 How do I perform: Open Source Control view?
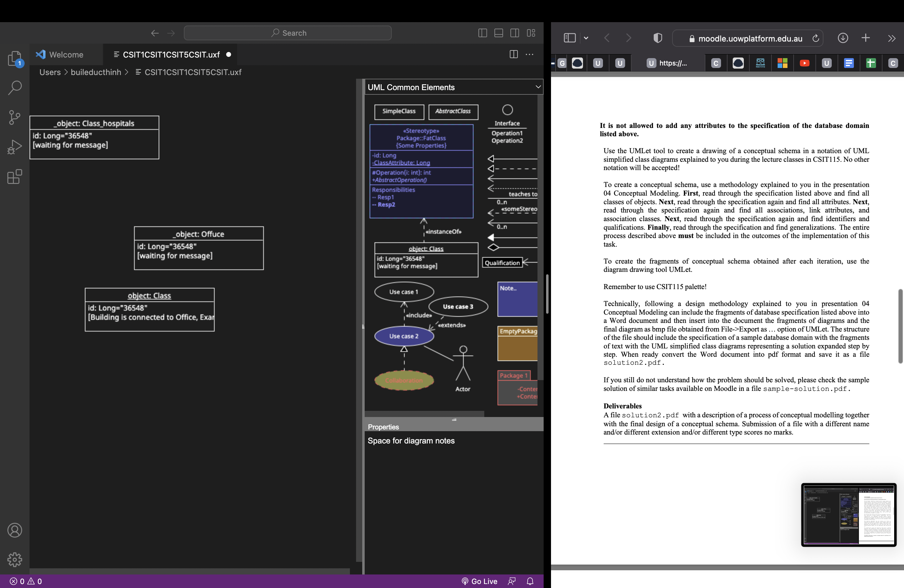(14, 117)
